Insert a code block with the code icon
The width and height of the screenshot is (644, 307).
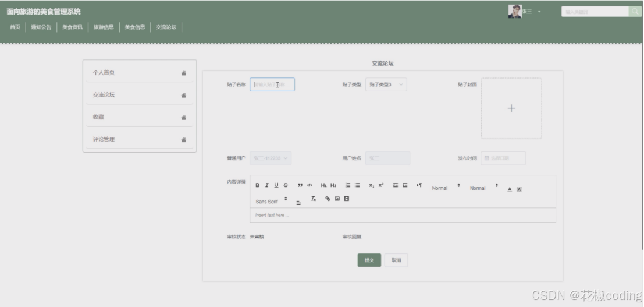(309, 185)
